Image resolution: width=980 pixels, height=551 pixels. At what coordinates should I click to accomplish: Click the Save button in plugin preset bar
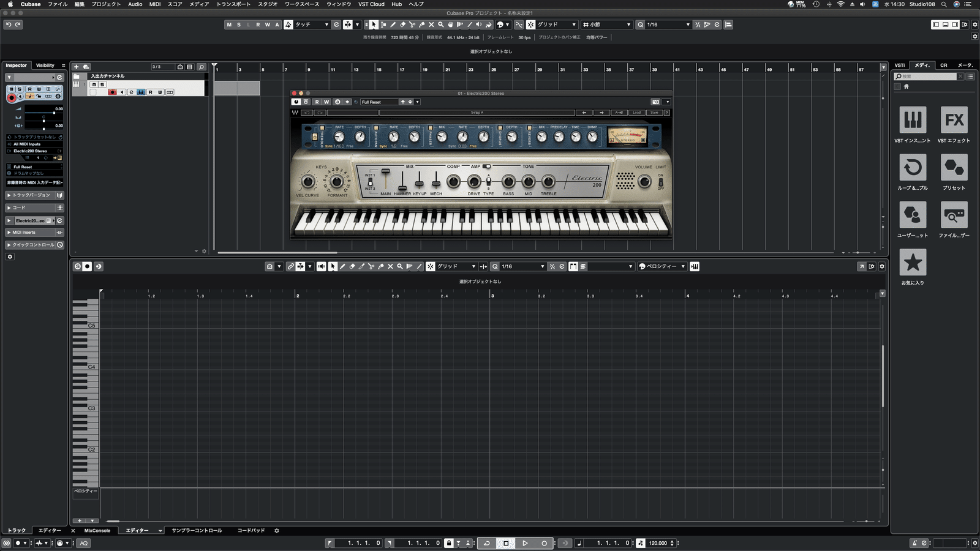[x=654, y=113]
